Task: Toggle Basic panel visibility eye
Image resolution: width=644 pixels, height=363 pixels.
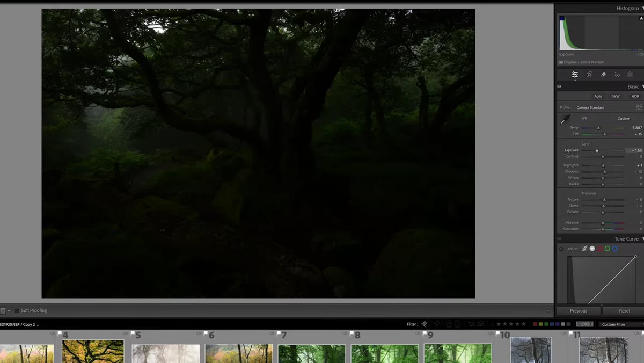Action: click(x=559, y=86)
